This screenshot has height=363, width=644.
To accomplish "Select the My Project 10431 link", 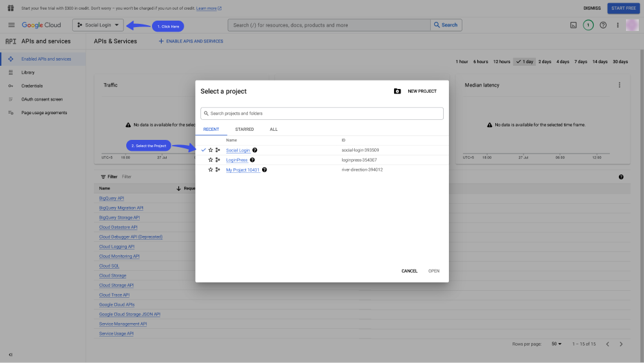I will pos(243,170).
